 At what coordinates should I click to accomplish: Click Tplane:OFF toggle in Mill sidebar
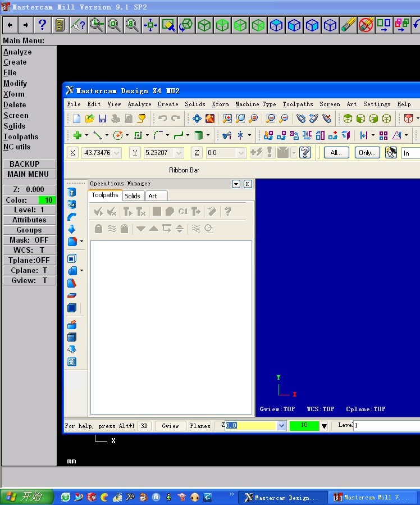(x=29, y=260)
